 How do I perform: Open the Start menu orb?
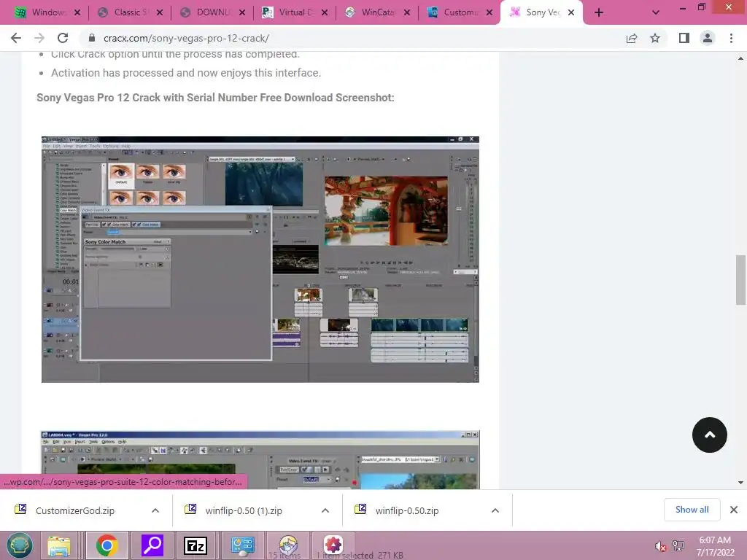coord(20,545)
